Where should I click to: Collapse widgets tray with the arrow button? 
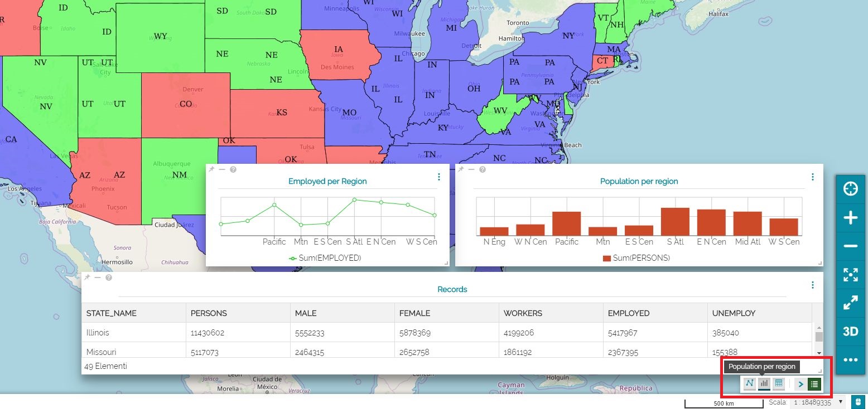point(801,383)
